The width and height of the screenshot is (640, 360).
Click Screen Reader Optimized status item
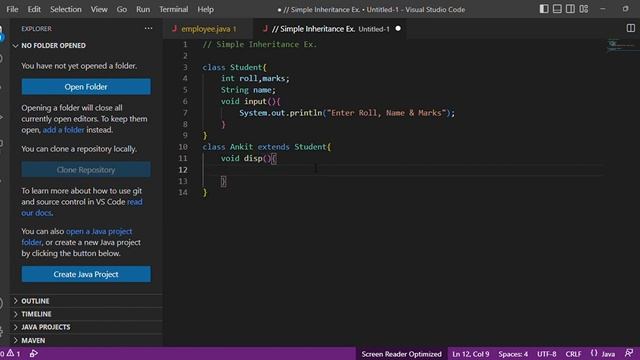click(x=402, y=354)
